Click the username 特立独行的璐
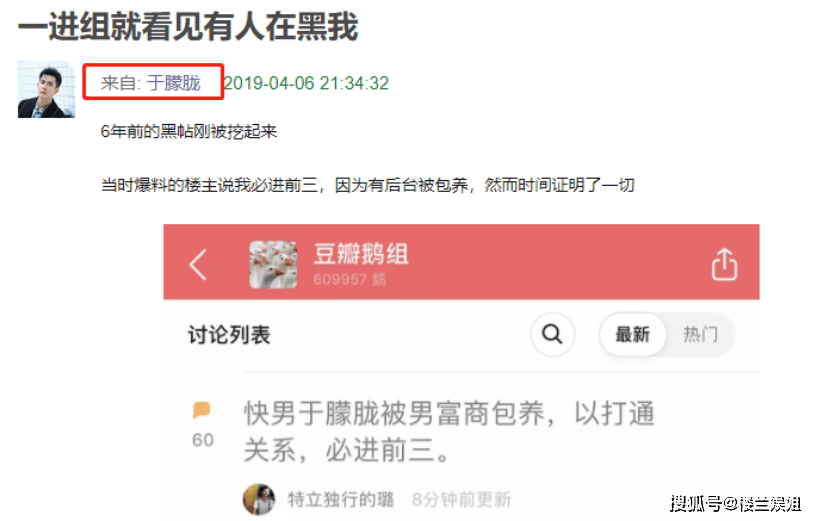This screenshot has width=818, height=521. point(341,500)
